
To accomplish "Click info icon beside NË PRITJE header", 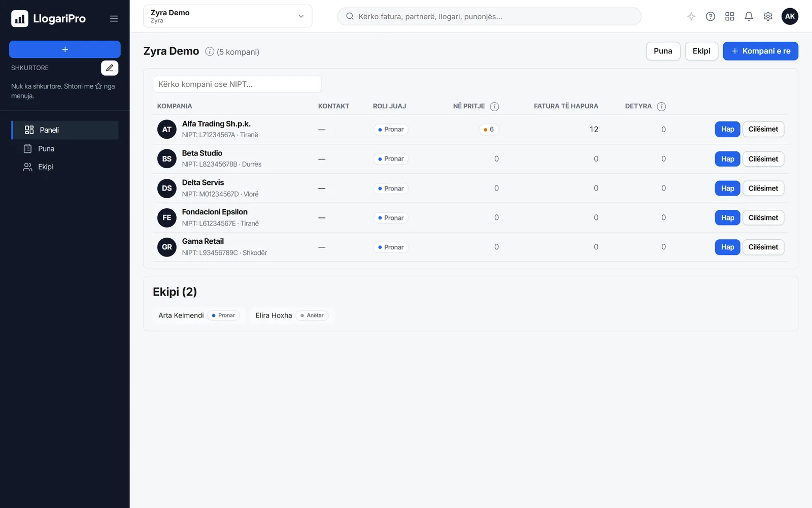I will coord(494,106).
